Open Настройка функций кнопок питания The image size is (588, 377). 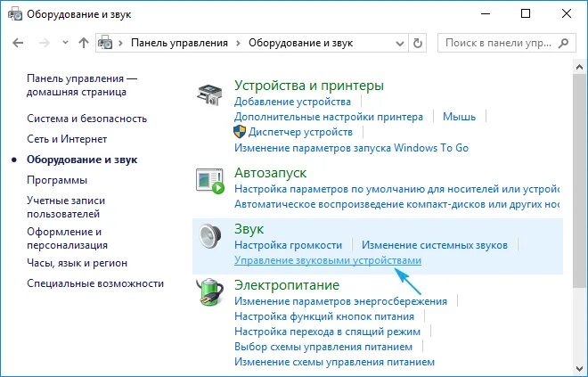tap(324, 316)
